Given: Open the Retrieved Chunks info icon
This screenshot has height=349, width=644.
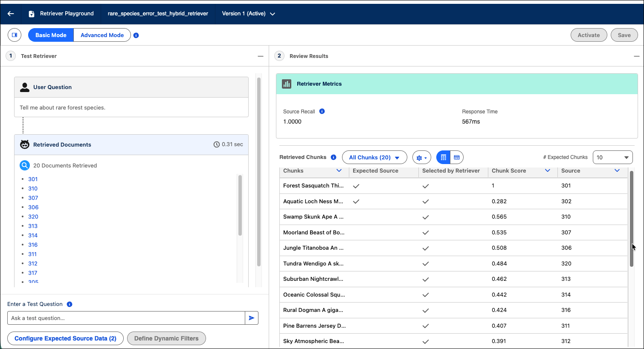Looking at the screenshot, I should pyautogui.click(x=334, y=157).
